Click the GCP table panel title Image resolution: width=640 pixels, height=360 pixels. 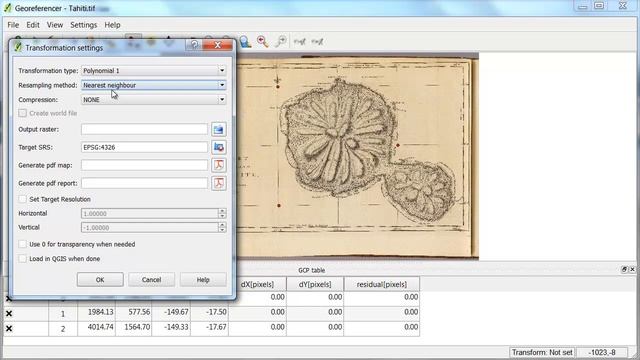coord(311,270)
